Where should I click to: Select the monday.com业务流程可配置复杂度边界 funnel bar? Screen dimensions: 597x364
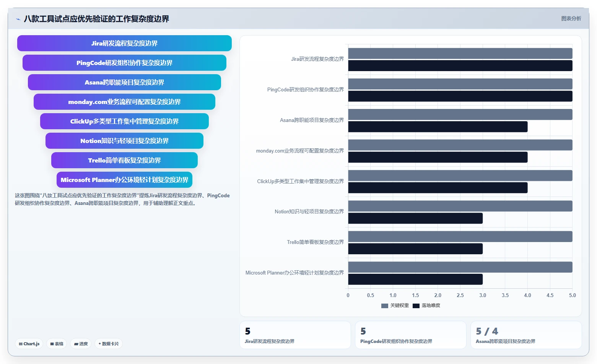124,102
